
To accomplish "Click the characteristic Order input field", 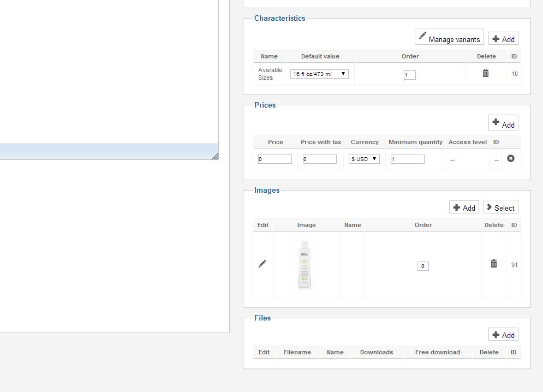I will point(410,75).
